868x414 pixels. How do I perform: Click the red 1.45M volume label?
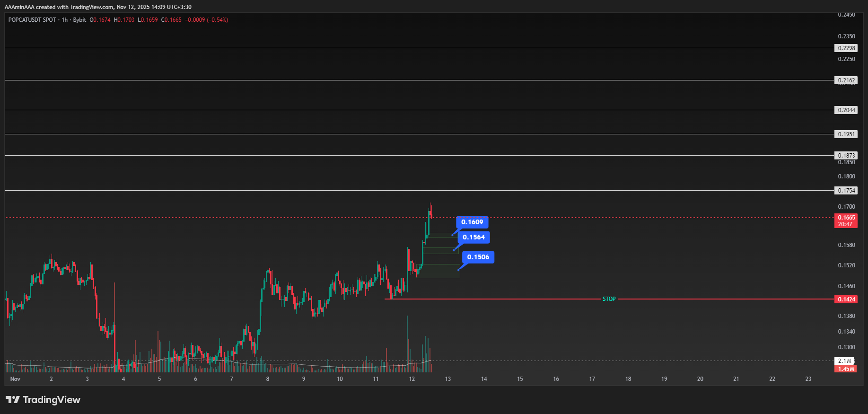(x=846, y=369)
